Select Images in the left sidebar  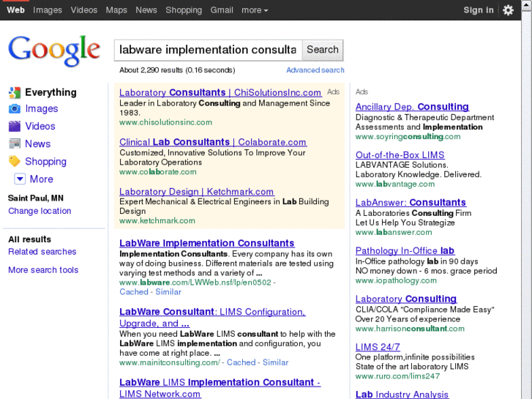(42, 108)
